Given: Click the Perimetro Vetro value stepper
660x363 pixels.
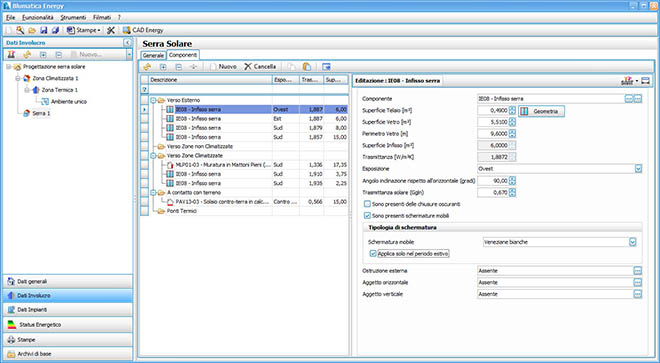Looking at the screenshot, I should pos(512,133).
